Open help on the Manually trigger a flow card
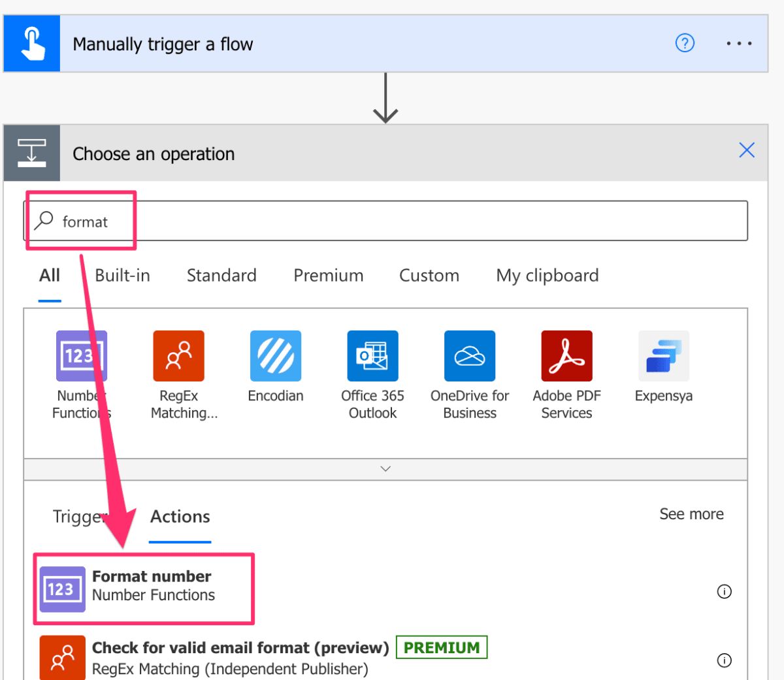Image resolution: width=784 pixels, height=680 pixels. tap(684, 43)
